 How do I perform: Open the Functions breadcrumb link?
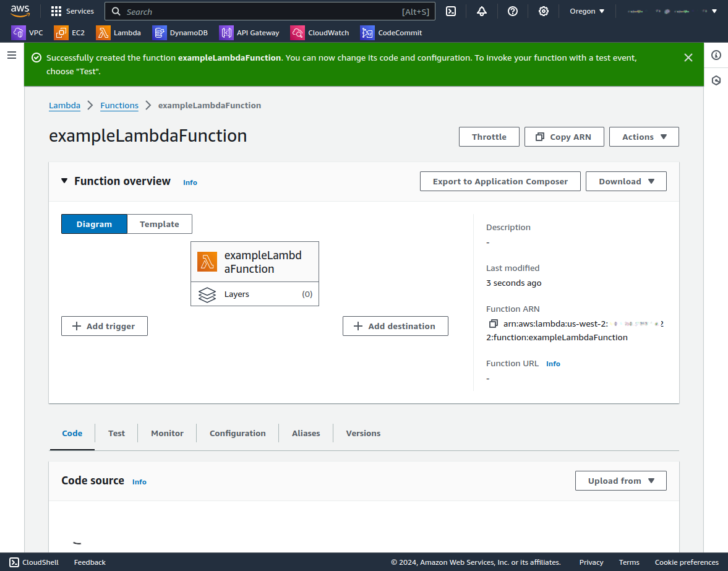click(119, 105)
